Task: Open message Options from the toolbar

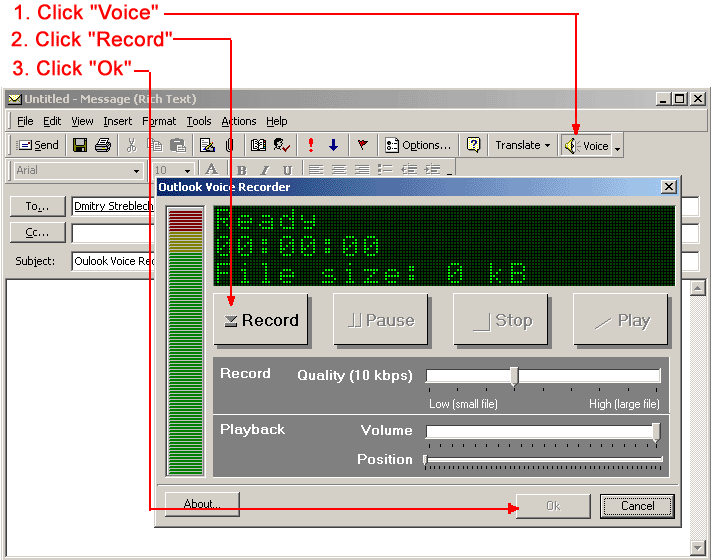Action: pyautogui.click(x=418, y=145)
